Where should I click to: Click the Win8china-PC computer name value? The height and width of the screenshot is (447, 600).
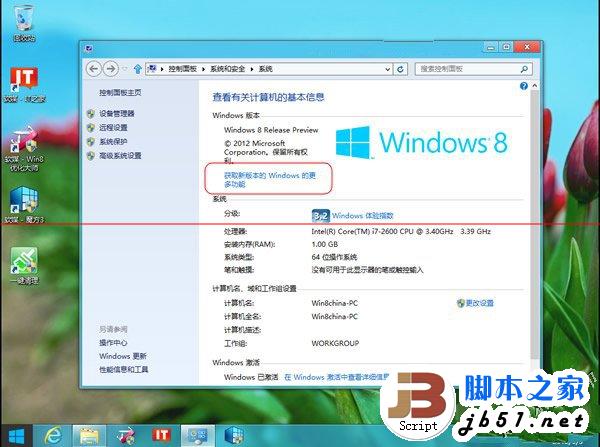click(x=334, y=303)
